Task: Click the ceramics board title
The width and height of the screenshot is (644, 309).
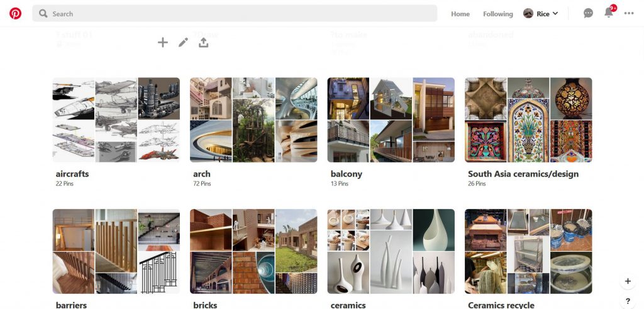Action: point(348,305)
